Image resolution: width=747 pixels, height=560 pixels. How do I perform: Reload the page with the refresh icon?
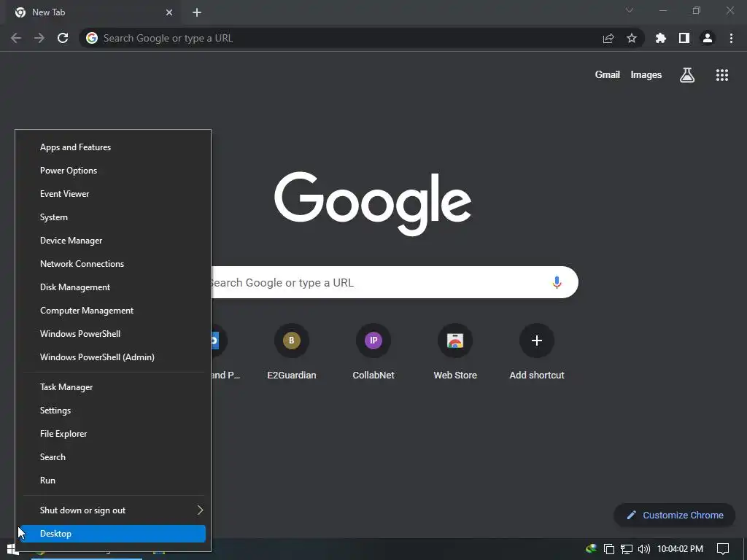[x=63, y=38]
